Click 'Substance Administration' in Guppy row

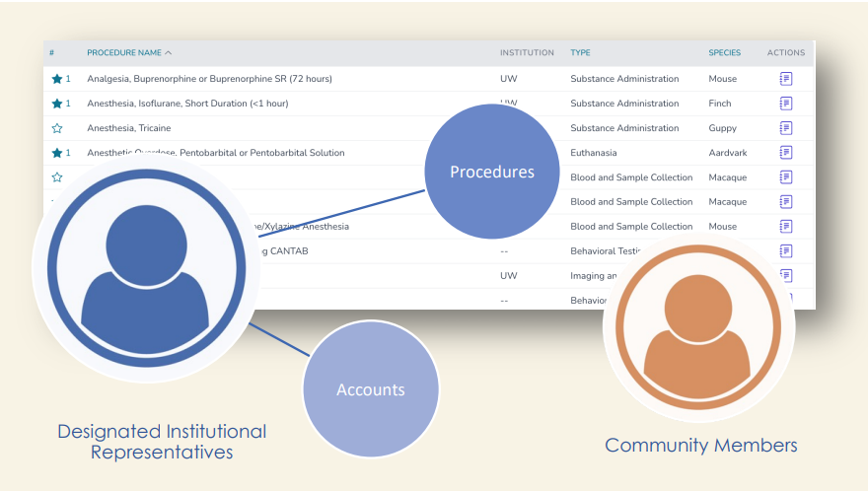pyautogui.click(x=624, y=128)
